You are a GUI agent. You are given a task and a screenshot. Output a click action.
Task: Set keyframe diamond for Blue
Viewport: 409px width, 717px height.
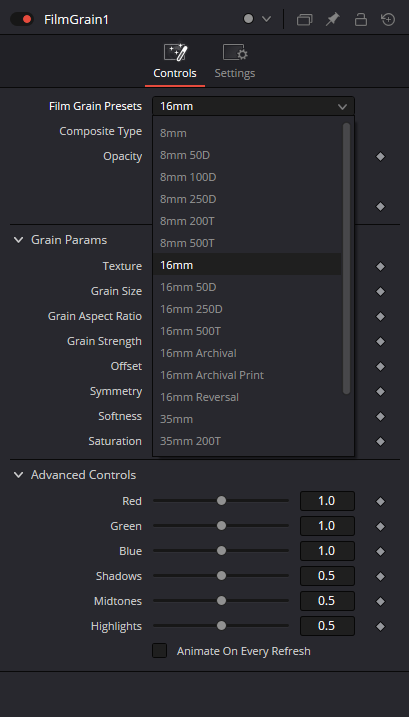coord(380,551)
